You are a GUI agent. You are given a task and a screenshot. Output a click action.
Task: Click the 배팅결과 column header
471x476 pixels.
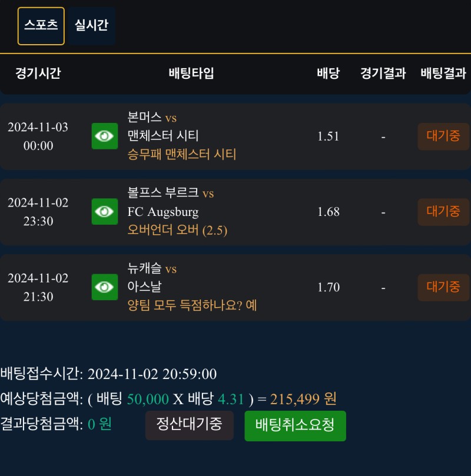(x=443, y=74)
